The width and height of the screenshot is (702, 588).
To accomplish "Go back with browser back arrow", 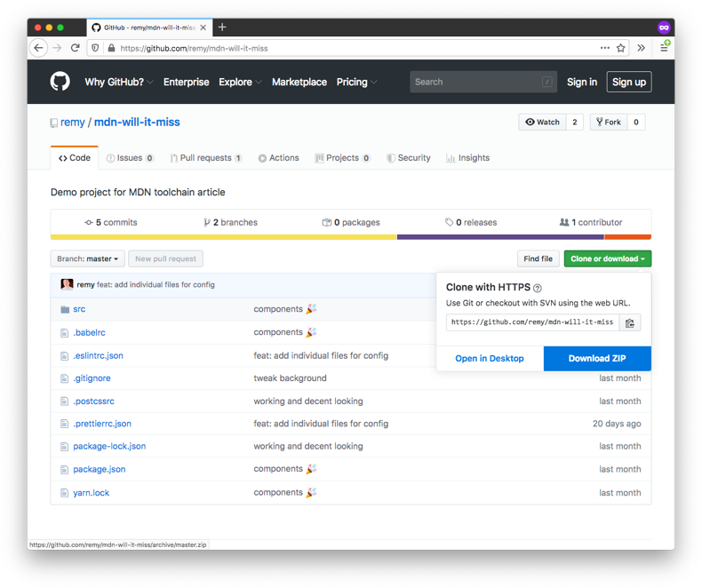I will pos(38,48).
